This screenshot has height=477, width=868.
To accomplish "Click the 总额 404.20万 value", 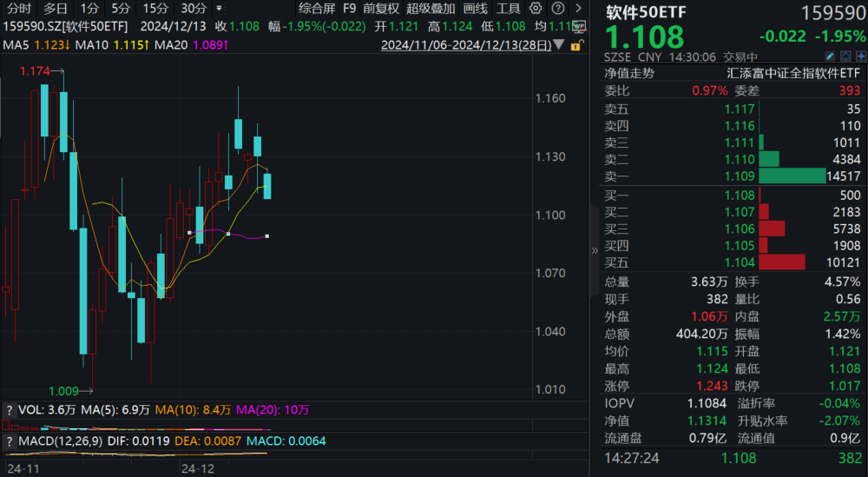I will tap(702, 334).
